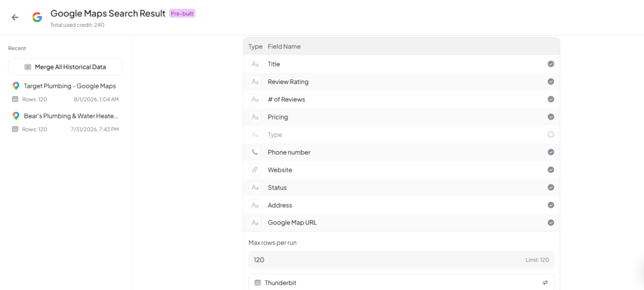Click the Limit: 120 label
The image size is (644, 290).
[x=537, y=260]
